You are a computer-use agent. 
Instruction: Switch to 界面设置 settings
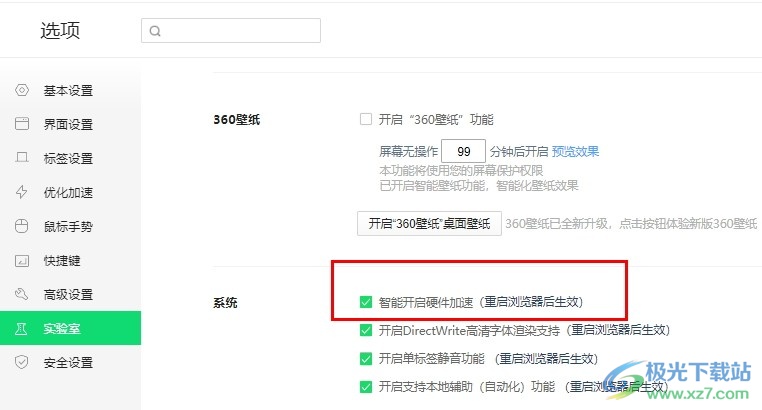(70, 124)
